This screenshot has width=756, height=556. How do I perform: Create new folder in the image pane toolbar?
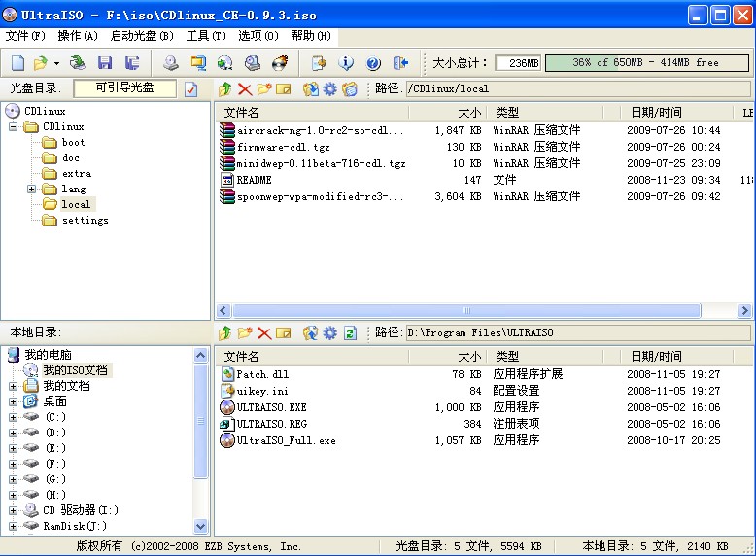[x=263, y=88]
